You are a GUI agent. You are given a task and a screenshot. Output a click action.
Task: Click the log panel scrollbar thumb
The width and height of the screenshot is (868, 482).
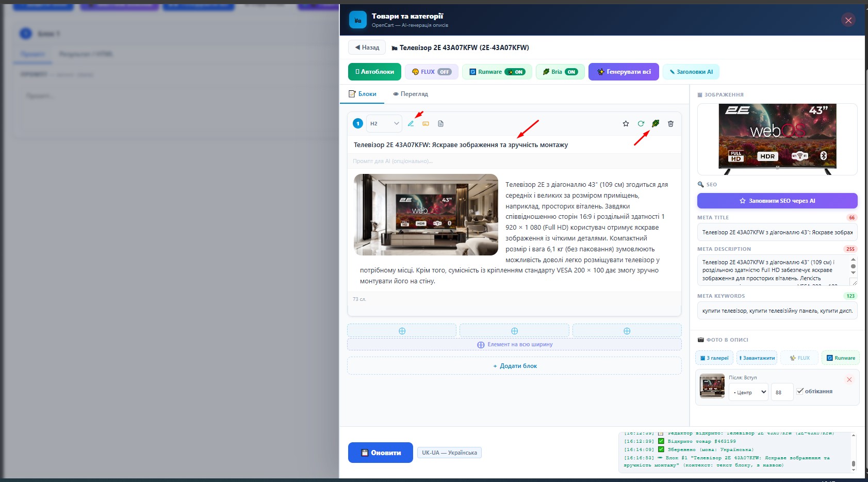pyautogui.click(x=854, y=463)
